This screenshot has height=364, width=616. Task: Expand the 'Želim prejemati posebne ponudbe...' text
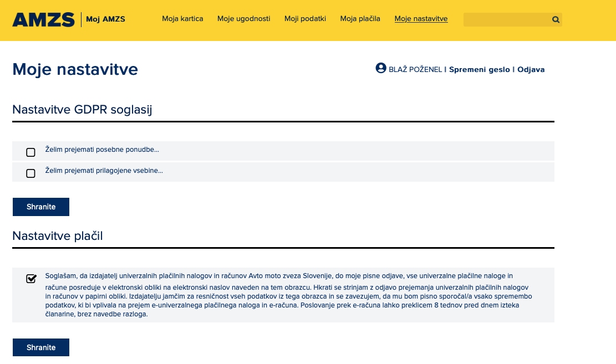point(102,150)
